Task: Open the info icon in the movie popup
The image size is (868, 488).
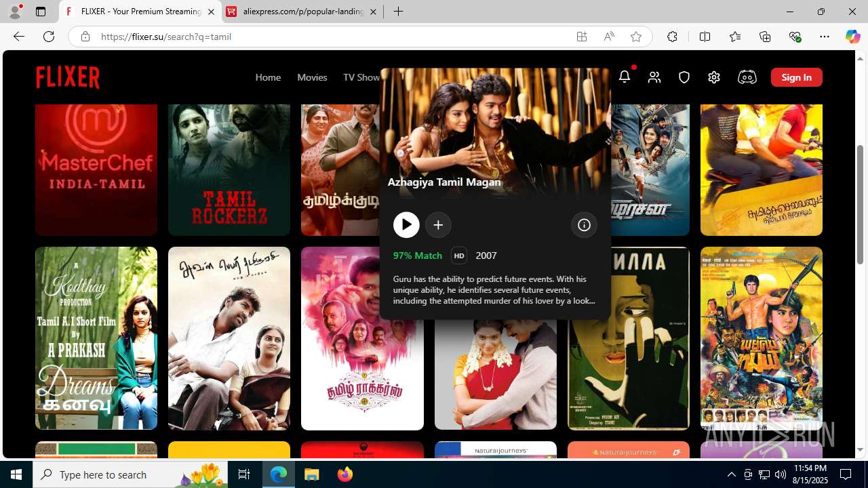Action: point(584,225)
